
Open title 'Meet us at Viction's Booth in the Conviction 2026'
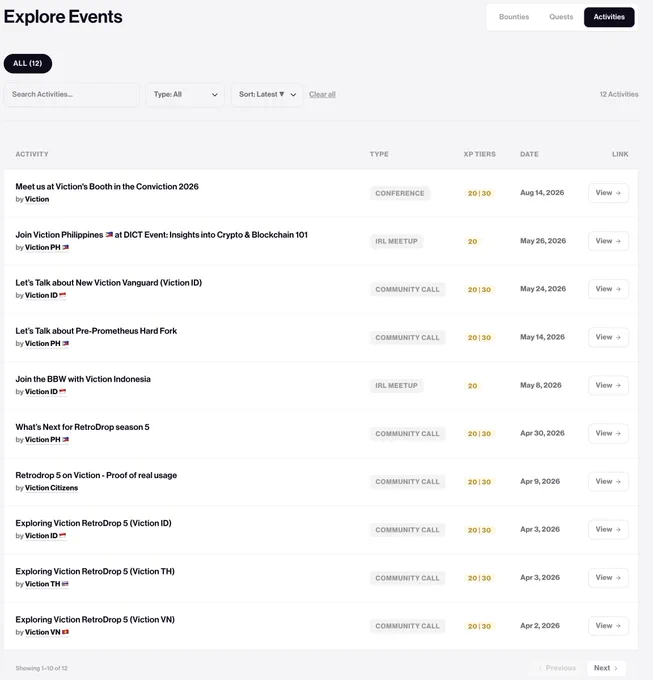tap(107, 186)
